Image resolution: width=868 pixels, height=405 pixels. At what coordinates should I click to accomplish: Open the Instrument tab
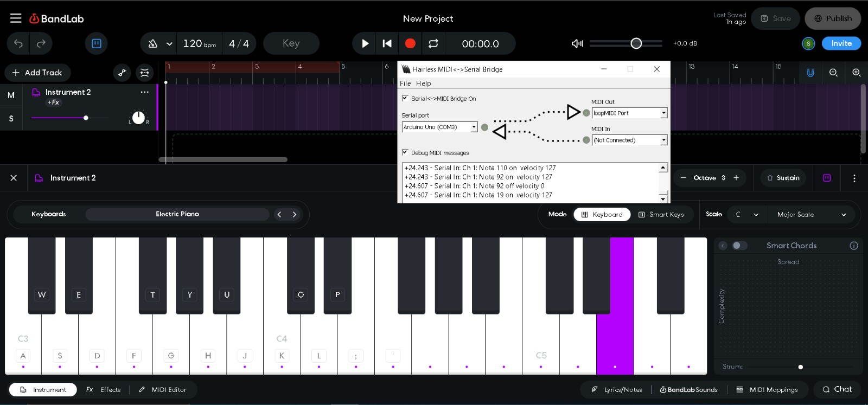(43, 390)
